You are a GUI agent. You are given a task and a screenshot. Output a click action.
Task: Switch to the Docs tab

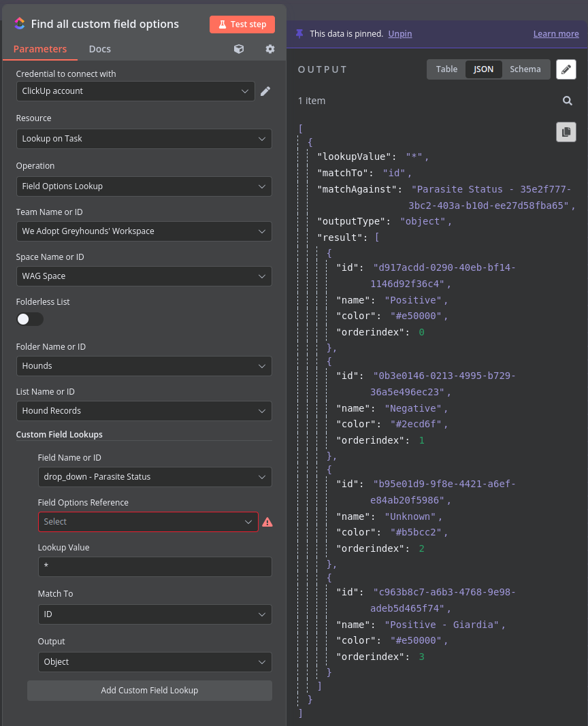(99, 49)
